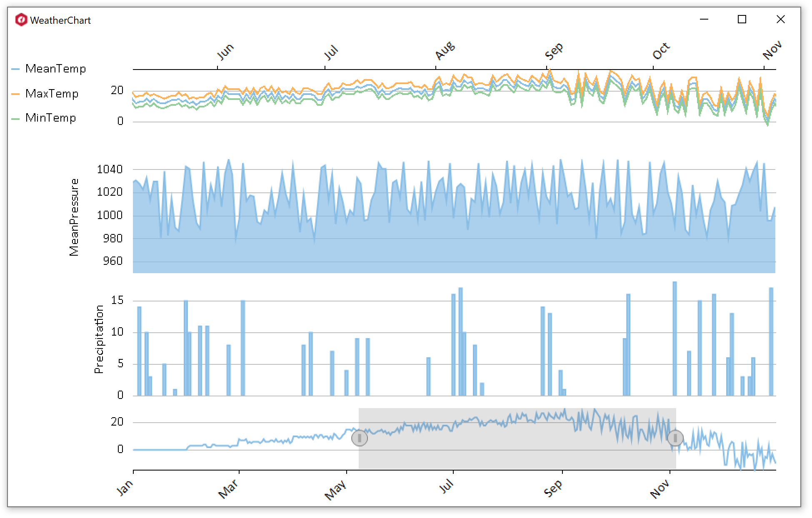Maximize the WeatherChart window
This screenshot has width=812, height=518.
coord(742,20)
